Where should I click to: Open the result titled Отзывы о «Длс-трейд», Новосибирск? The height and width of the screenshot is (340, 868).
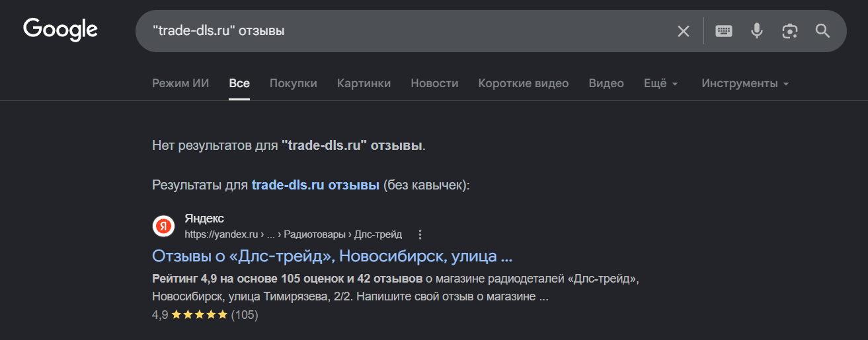(x=333, y=255)
